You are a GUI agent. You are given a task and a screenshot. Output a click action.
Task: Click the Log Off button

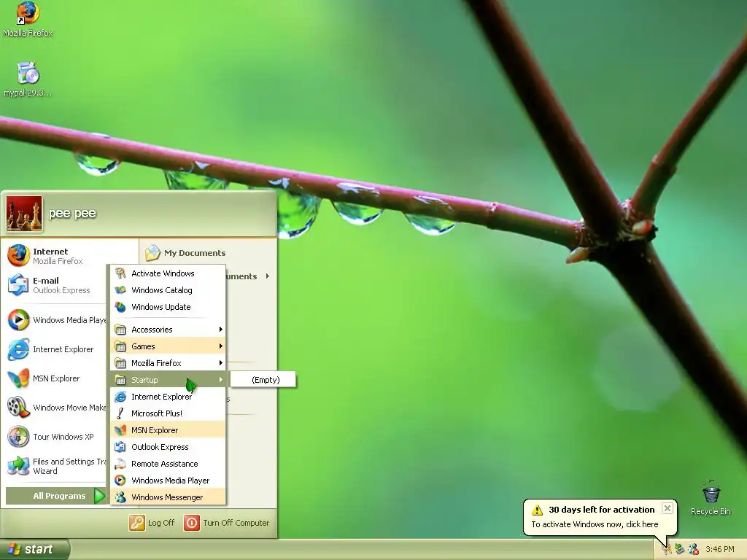pyautogui.click(x=152, y=523)
